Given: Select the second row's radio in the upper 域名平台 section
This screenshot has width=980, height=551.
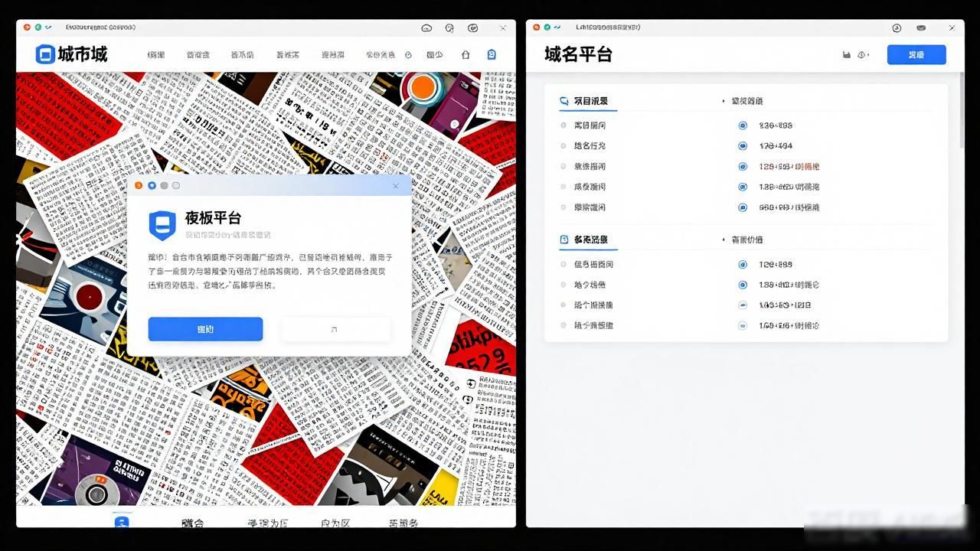Looking at the screenshot, I should [x=563, y=145].
